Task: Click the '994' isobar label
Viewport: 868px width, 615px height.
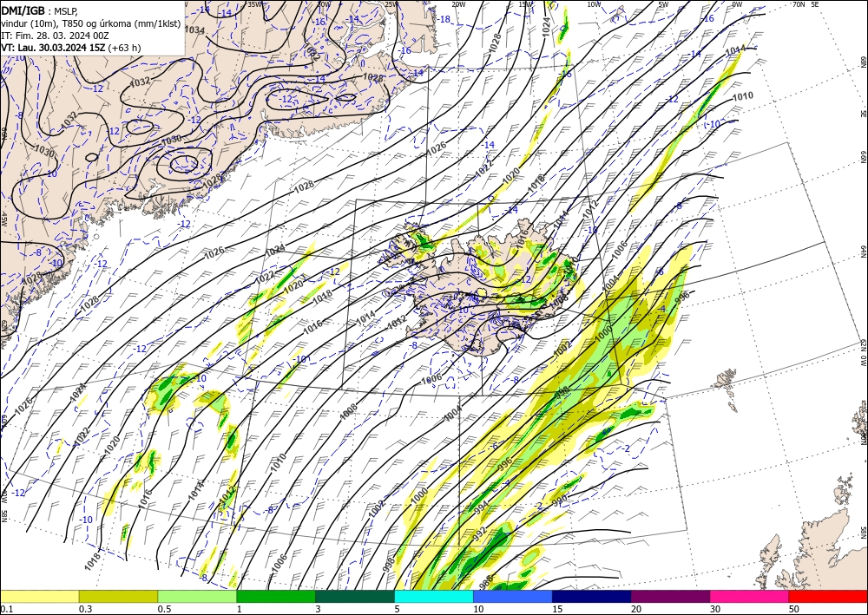Action: tap(482, 507)
